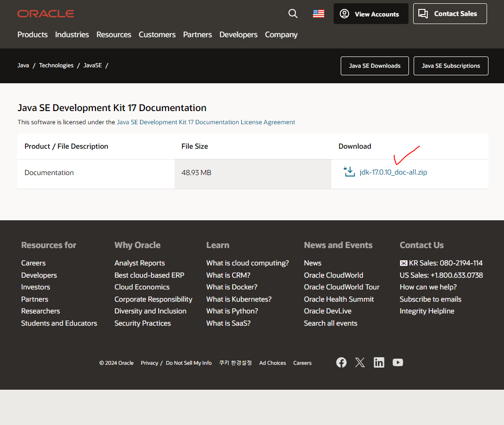Open the Oracle DevLive link
The width and height of the screenshot is (504, 425).
pos(328,311)
